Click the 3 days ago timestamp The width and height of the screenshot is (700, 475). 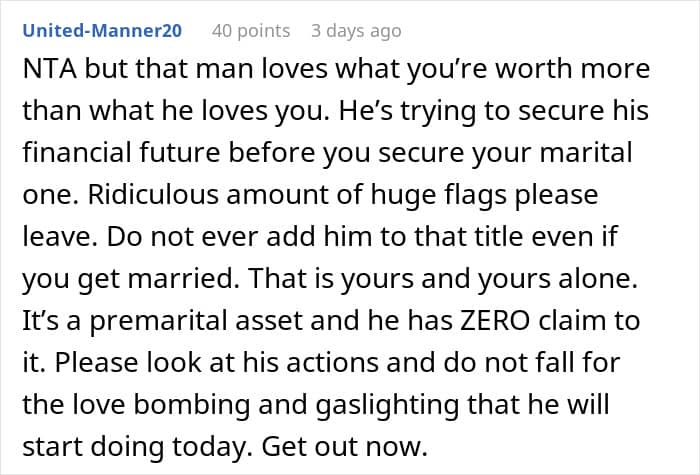pyautogui.click(x=356, y=31)
